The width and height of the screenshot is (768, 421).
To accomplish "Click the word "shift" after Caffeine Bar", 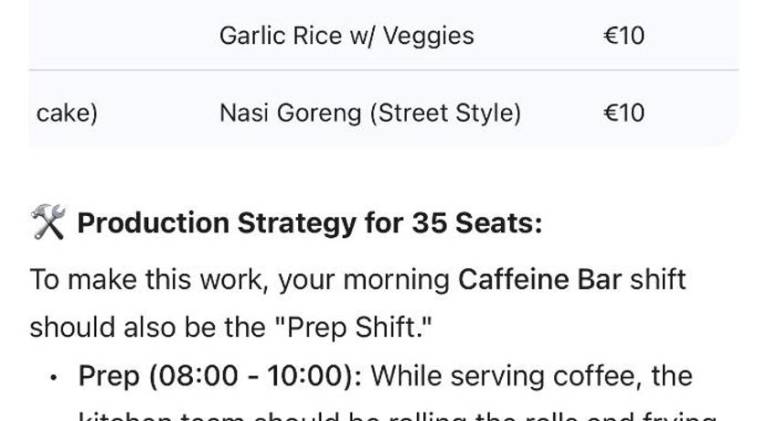I will click(658, 280).
